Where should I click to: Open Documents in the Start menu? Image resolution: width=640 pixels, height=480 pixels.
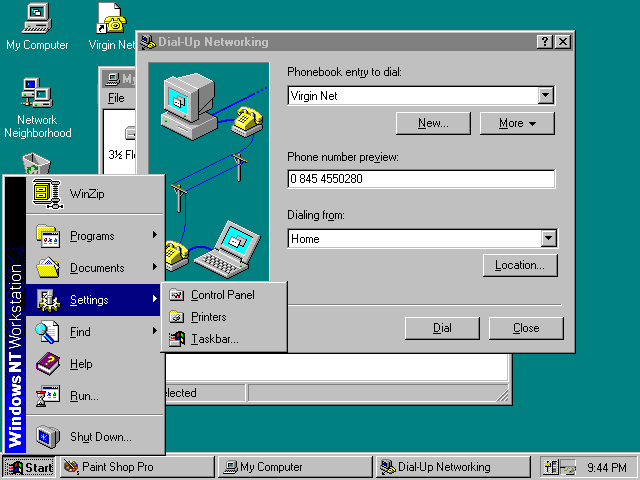(94, 268)
